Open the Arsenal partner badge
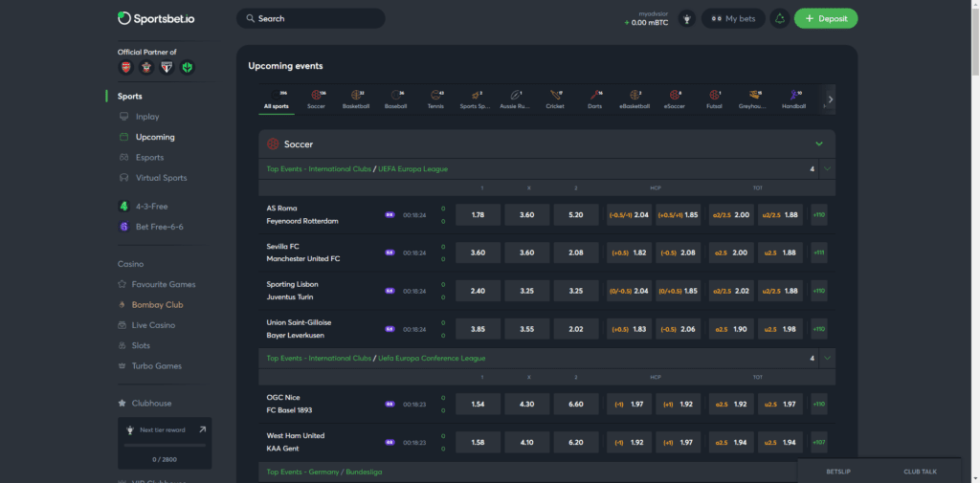 coord(125,68)
